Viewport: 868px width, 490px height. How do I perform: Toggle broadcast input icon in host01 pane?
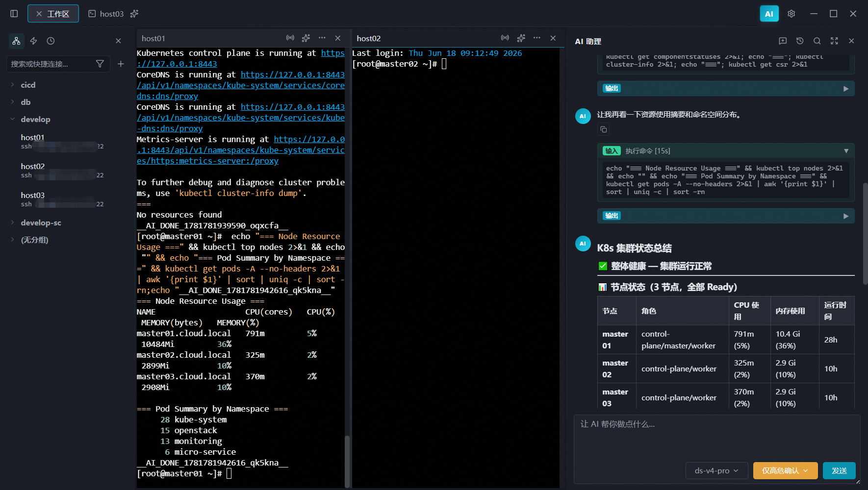tap(290, 38)
